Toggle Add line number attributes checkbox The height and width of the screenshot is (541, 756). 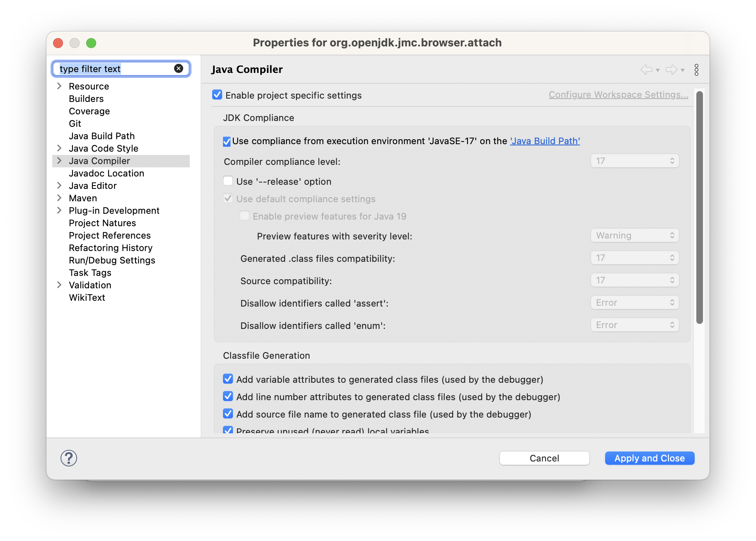[x=228, y=396]
